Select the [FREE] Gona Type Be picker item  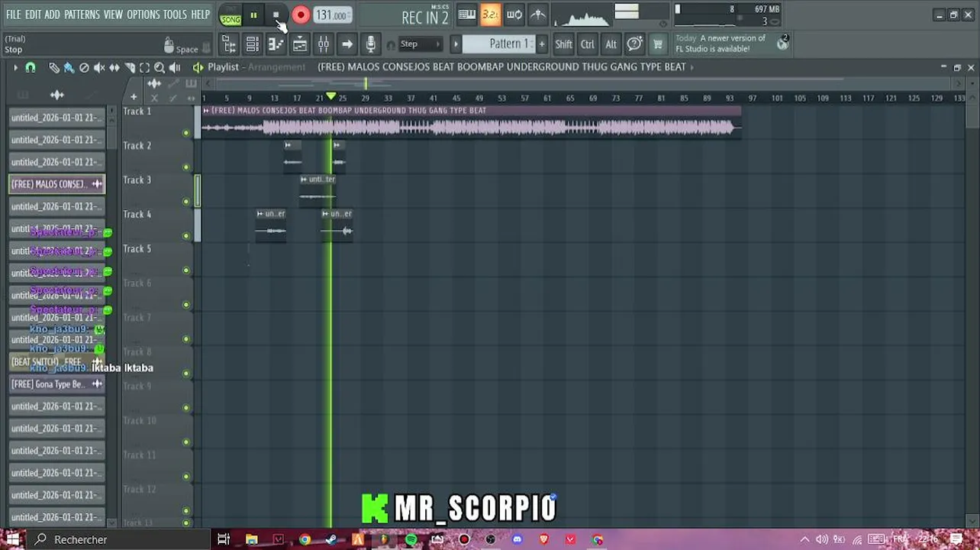pos(57,384)
